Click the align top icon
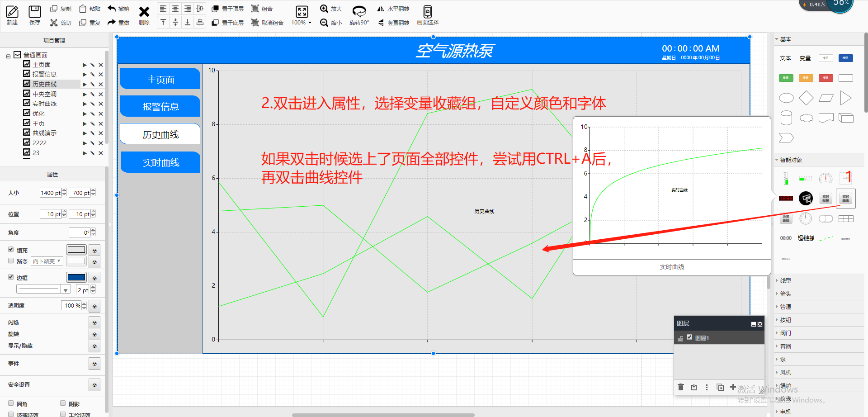The width and height of the screenshot is (868, 417). tap(163, 22)
